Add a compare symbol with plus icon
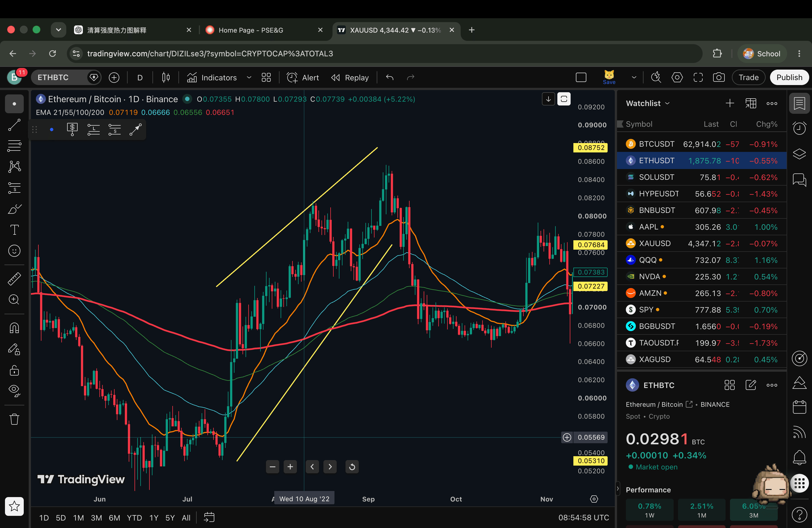 (114, 77)
